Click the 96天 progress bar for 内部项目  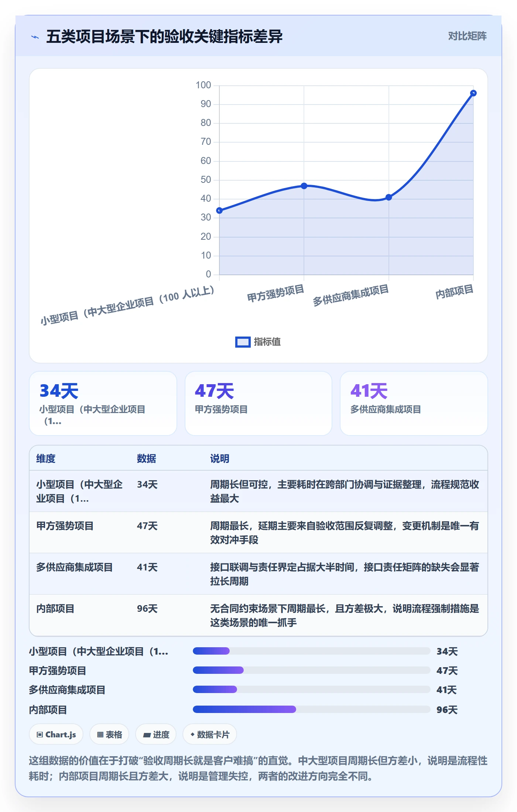(x=311, y=709)
